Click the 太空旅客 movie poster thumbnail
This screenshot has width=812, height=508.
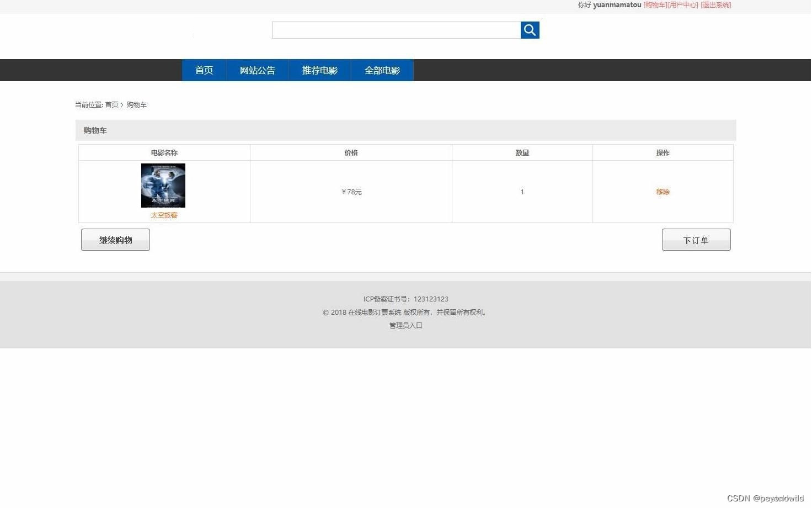[x=163, y=186]
